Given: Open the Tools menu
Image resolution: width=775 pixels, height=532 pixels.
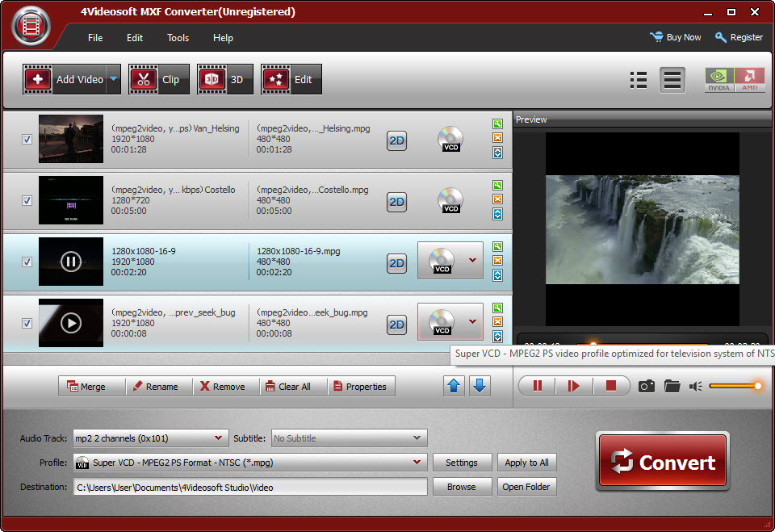Looking at the screenshot, I should pos(178,38).
